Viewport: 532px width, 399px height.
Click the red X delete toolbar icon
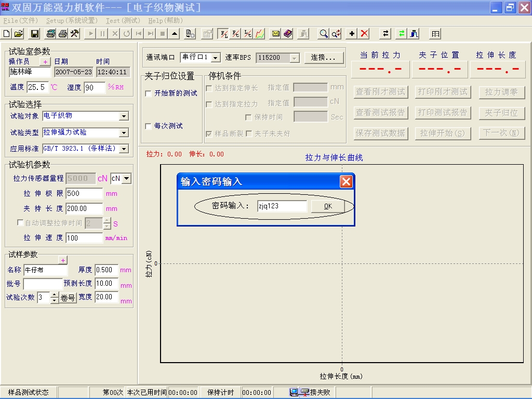click(365, 34)
